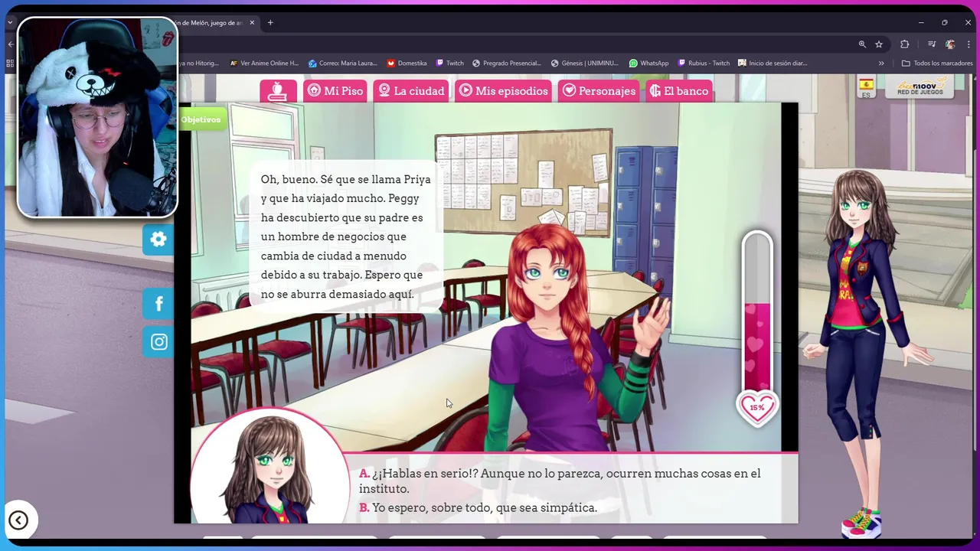Open the Mi Piso menu tab
Viewport: 980px width, 551px height.
(x=335, y=91)
